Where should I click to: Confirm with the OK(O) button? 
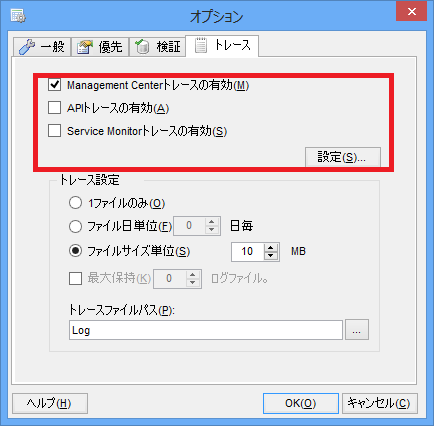(301, 403)
